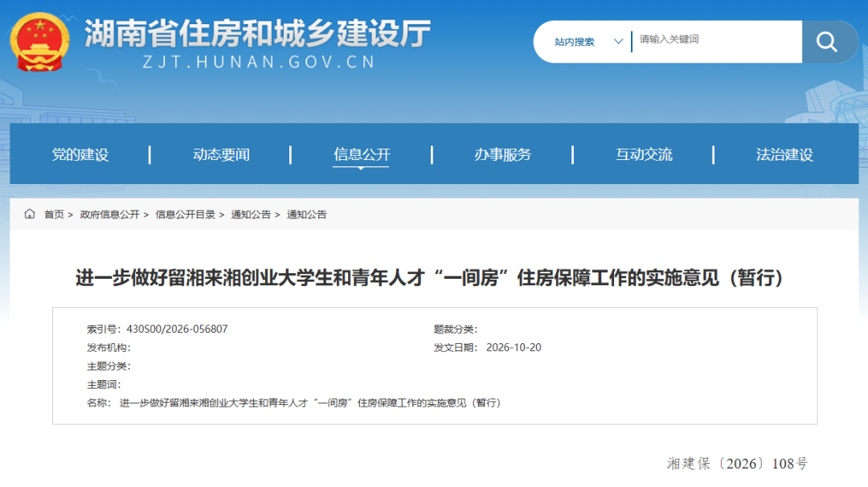The width and height of the screenshot is (868, 487).
Task: Click the 题裁分类 label
Action: (455, 329)
